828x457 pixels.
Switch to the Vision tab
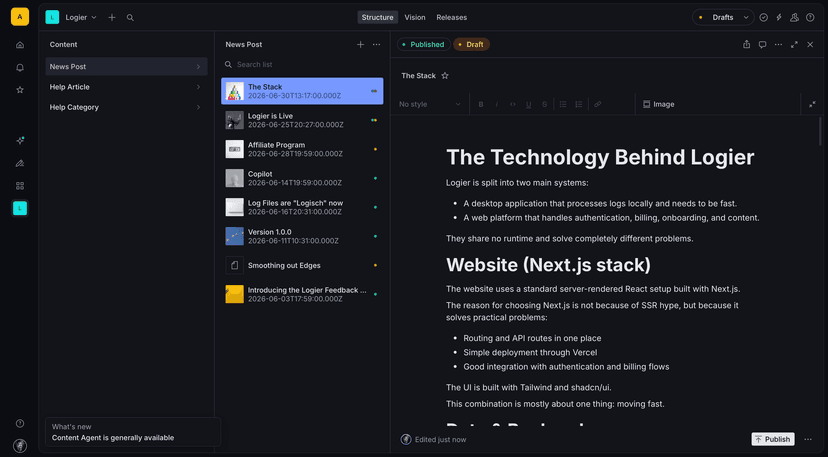point(415,17)
